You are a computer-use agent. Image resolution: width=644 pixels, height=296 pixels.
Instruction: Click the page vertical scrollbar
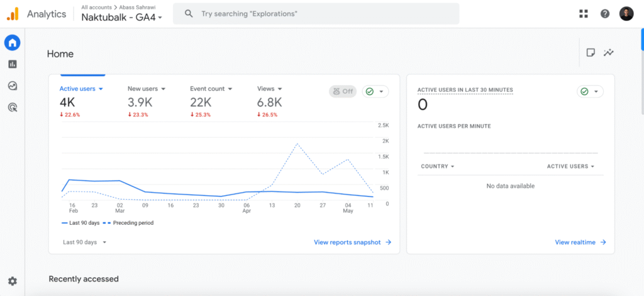(641, 38)
